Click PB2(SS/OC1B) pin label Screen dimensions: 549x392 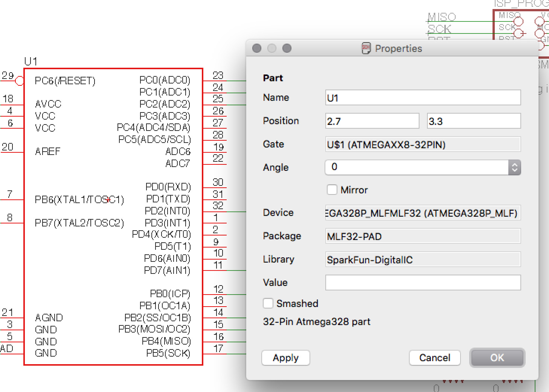pos(157,318)
